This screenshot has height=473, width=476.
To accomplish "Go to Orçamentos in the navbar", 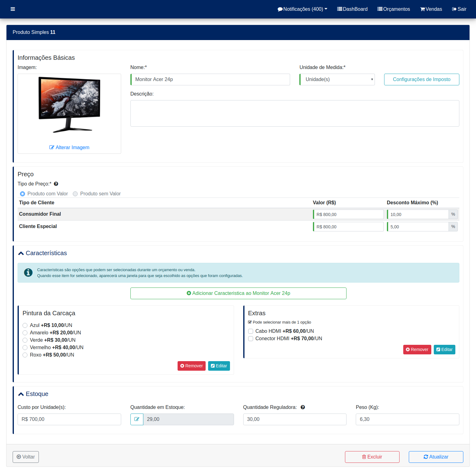I will [394, 9].
